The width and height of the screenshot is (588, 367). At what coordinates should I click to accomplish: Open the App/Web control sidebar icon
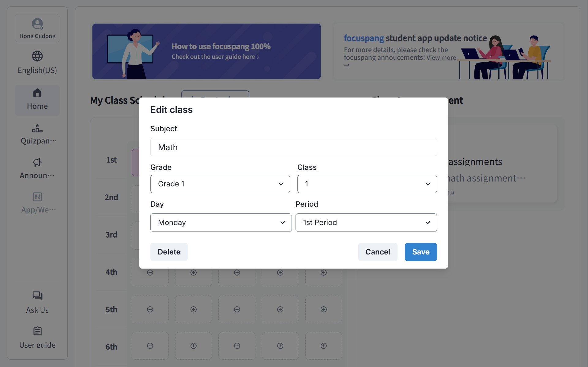tap(37, 197)
